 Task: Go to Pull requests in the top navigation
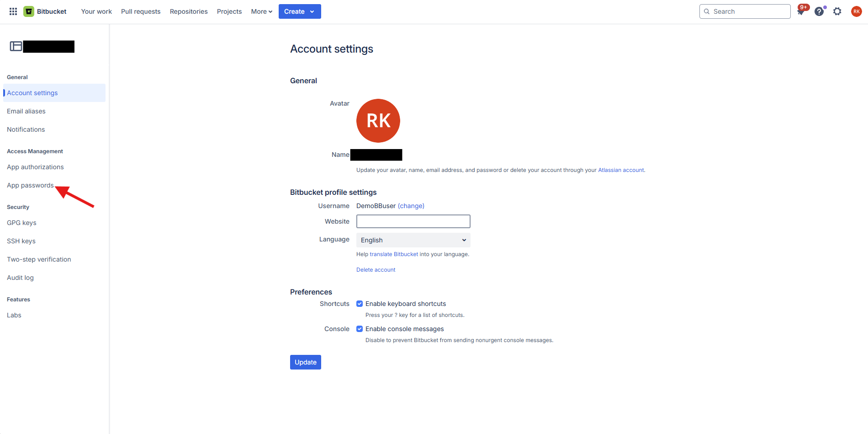click(x=140, y=11)
